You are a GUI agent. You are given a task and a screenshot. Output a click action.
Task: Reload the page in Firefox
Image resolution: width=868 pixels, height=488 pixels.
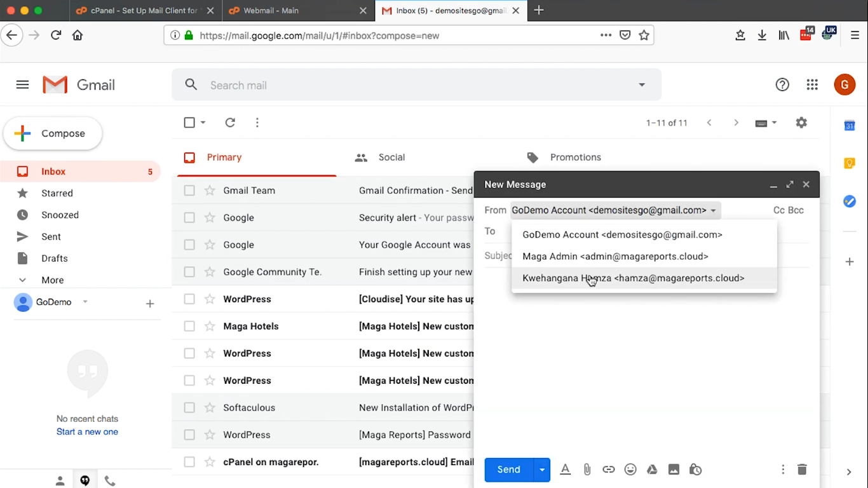(56, 36)
